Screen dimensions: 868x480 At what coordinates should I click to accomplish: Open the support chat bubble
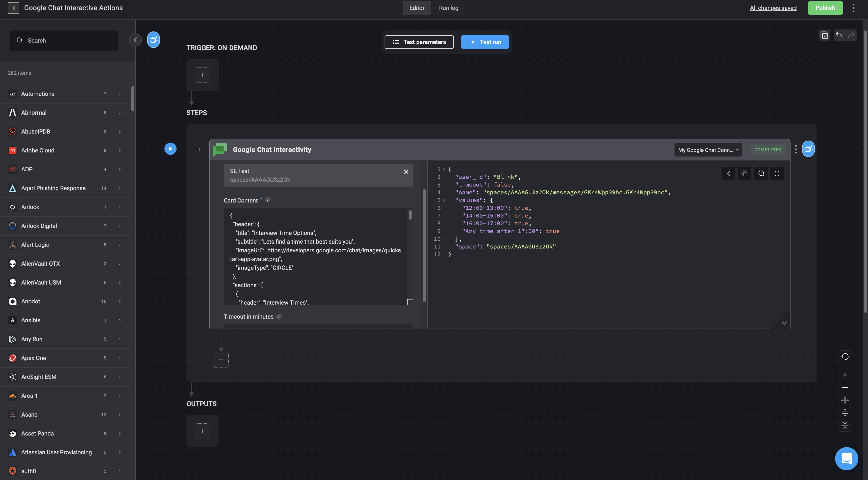(x=846, y=459)
